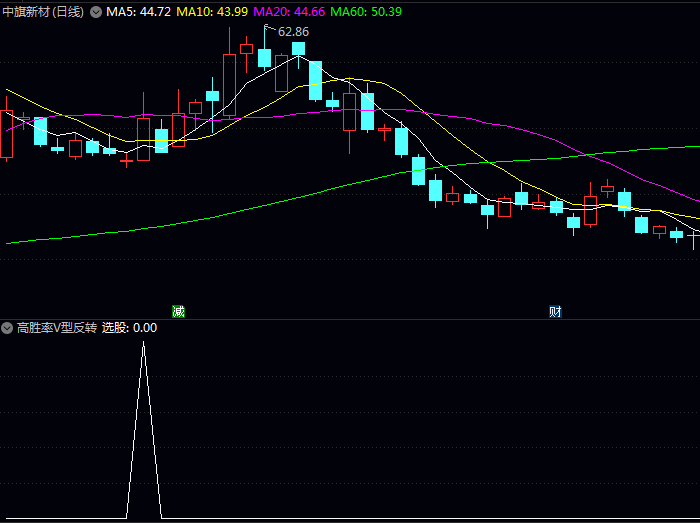
Task: Click the 62.86 high price flag label
Action: pos(293,32)
